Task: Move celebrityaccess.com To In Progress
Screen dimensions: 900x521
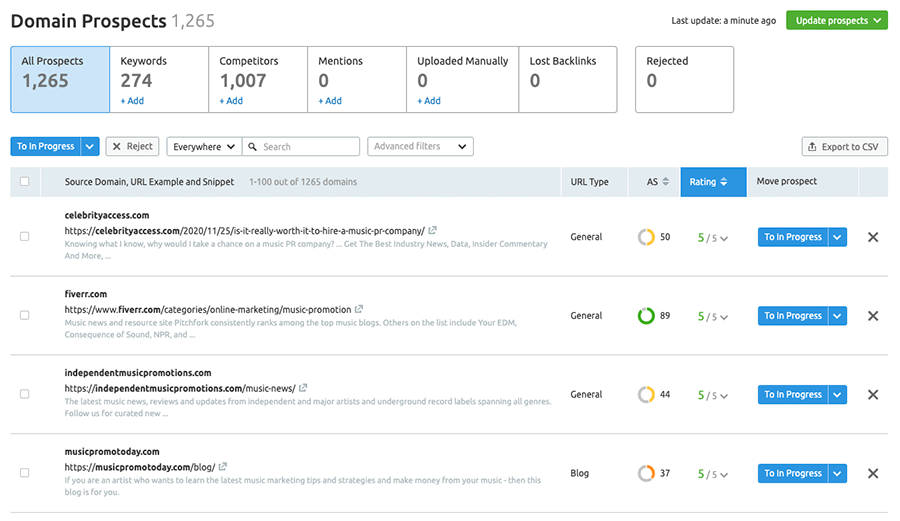Action: pos(793,237)
